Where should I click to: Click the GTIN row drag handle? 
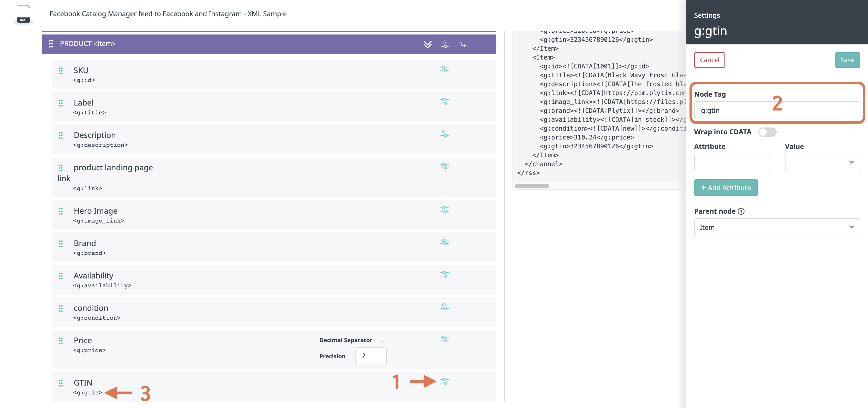(x=61, y=383)
